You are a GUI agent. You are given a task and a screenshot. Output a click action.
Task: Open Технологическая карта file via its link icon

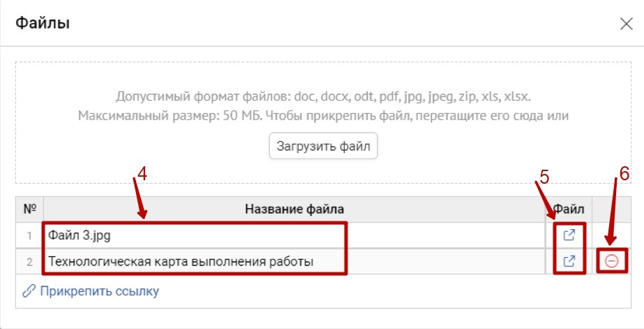569,261
